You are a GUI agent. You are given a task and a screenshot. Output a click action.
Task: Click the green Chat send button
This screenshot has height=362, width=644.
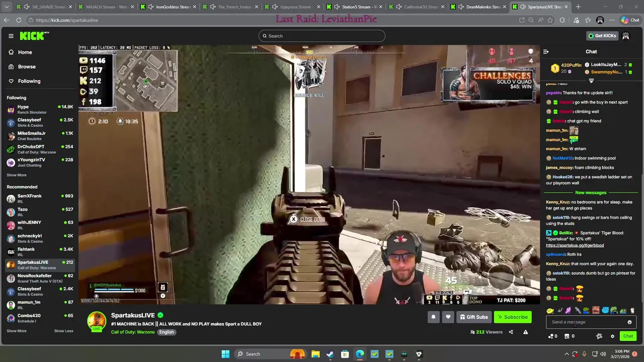tap(628, 336)
